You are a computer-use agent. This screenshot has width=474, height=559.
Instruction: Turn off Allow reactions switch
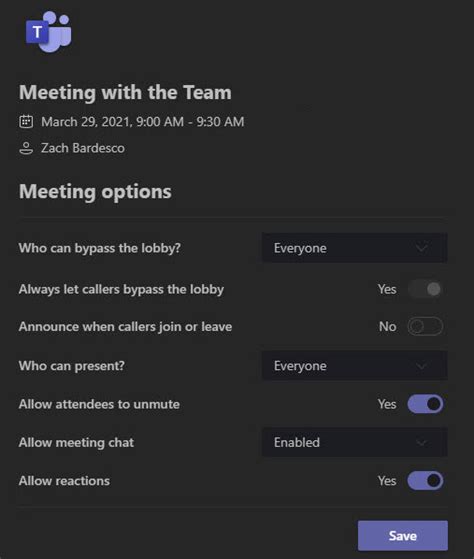(425, 481)
